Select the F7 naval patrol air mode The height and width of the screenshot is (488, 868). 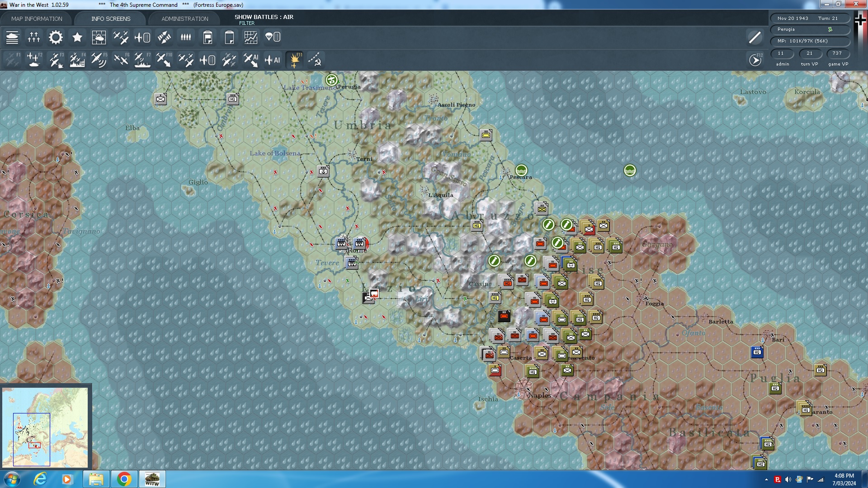tap(142, 60)
